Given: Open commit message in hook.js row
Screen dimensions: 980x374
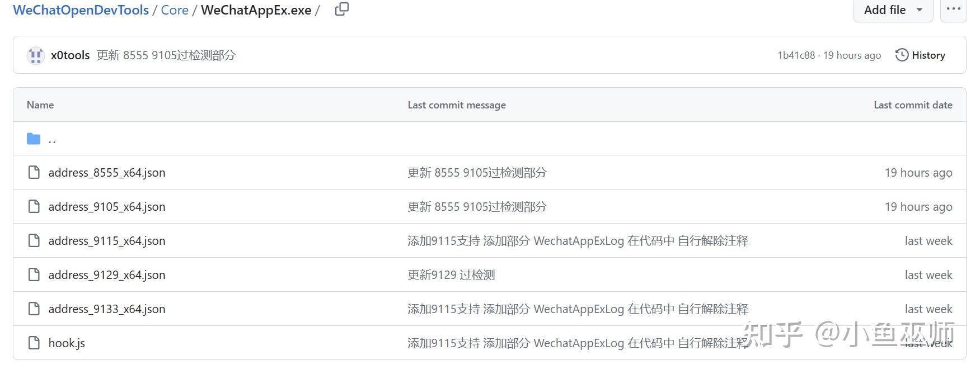Looking at the screenshot, I should pos(578,343).
